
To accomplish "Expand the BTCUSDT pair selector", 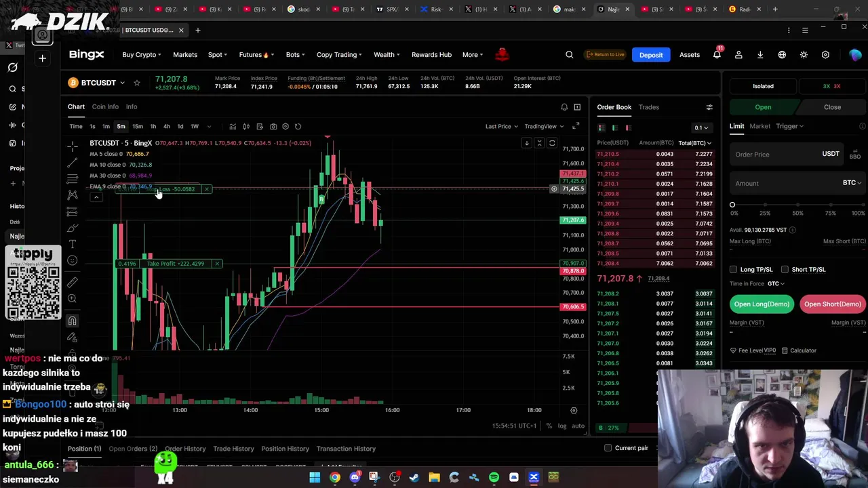I will [x=96, y=83].
